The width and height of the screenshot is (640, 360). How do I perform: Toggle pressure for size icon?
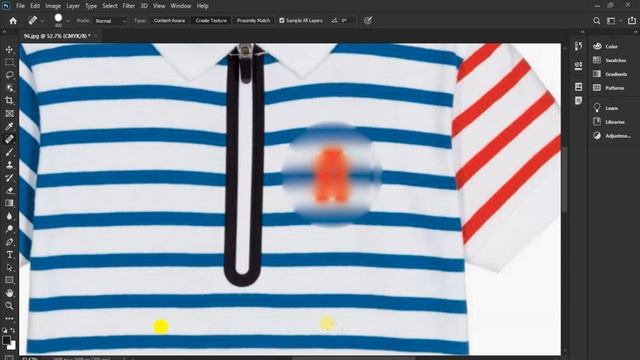pos(368,20)
